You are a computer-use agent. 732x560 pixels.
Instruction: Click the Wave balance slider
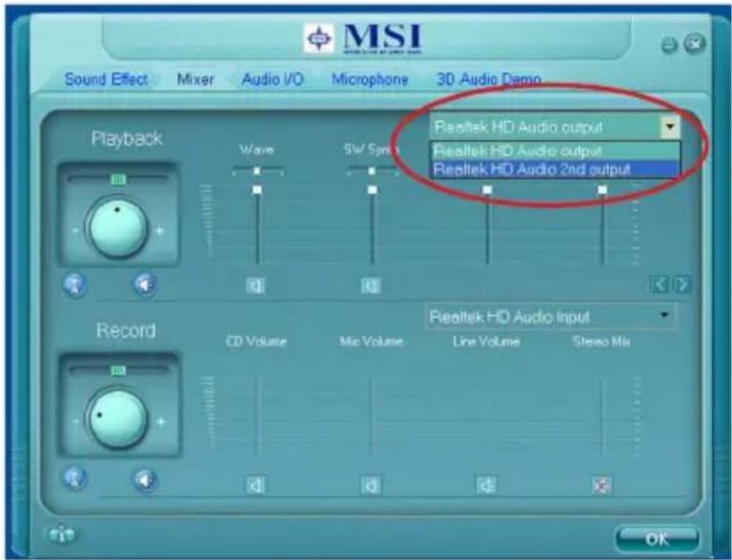click(257, 171)
